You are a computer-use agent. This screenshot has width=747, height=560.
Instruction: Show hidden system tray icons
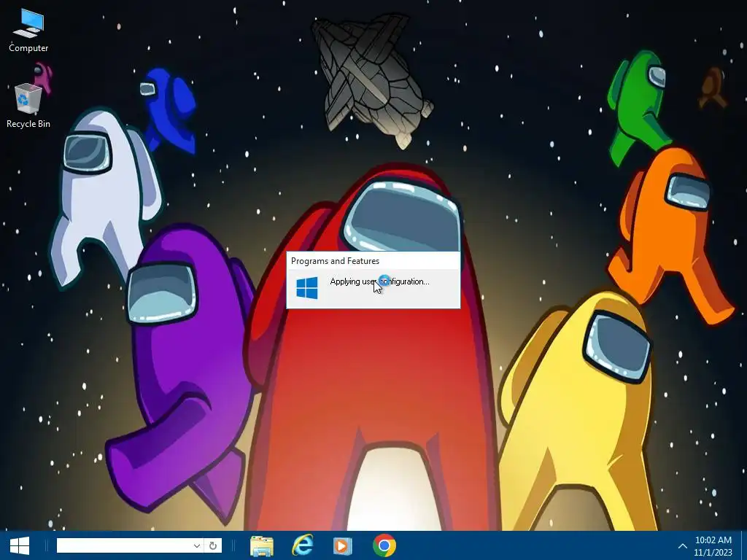point(682,546)
